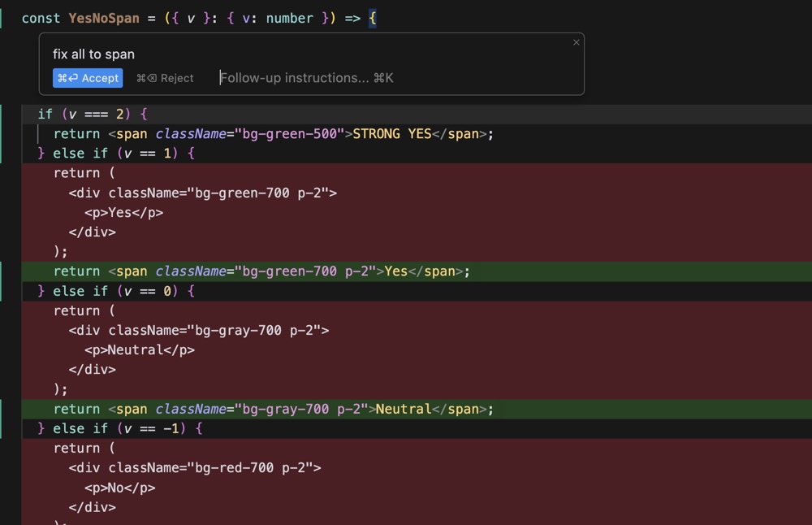This screenshot has height=525, width=812.
Task: Accept the suggested span changes
Action: coord(88,78)
